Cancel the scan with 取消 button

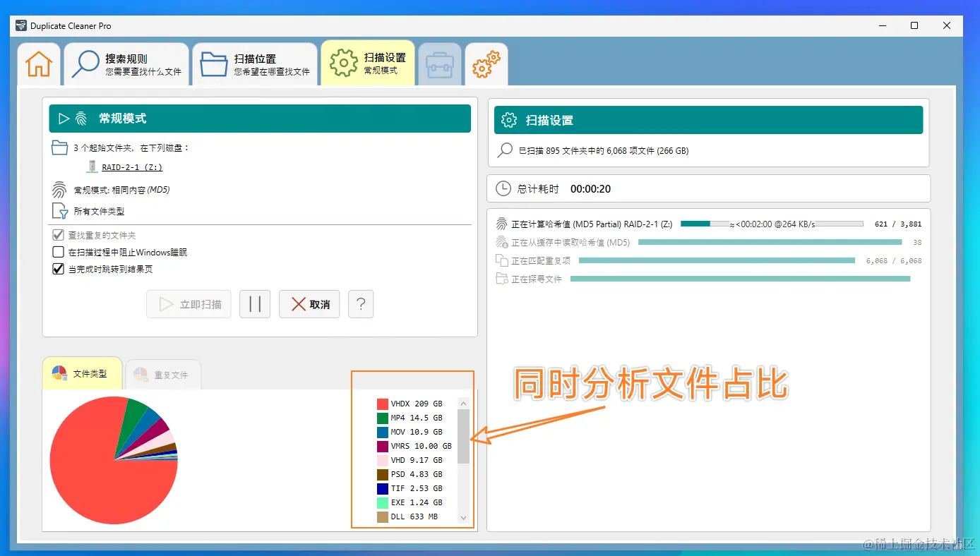(x=309, y=304)
